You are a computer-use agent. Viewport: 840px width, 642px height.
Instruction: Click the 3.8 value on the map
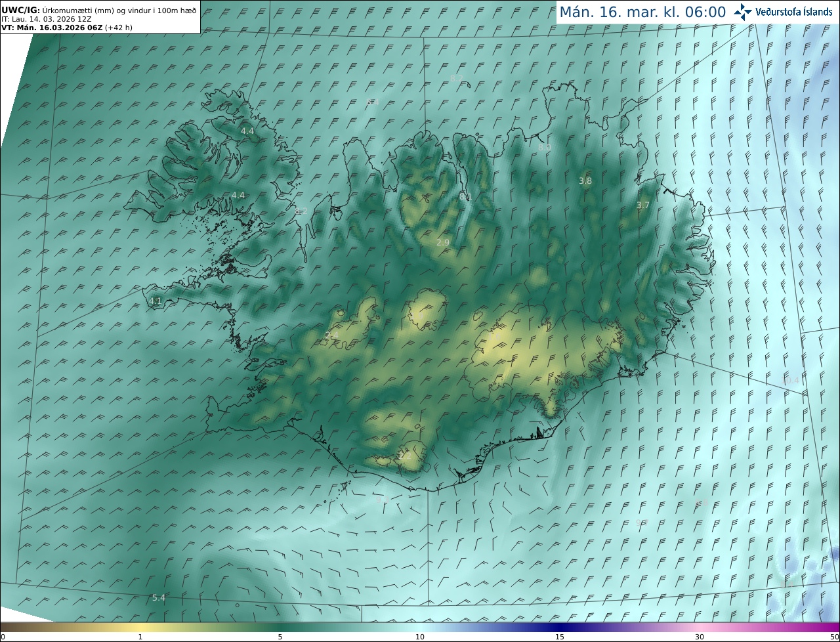point(585,181)
